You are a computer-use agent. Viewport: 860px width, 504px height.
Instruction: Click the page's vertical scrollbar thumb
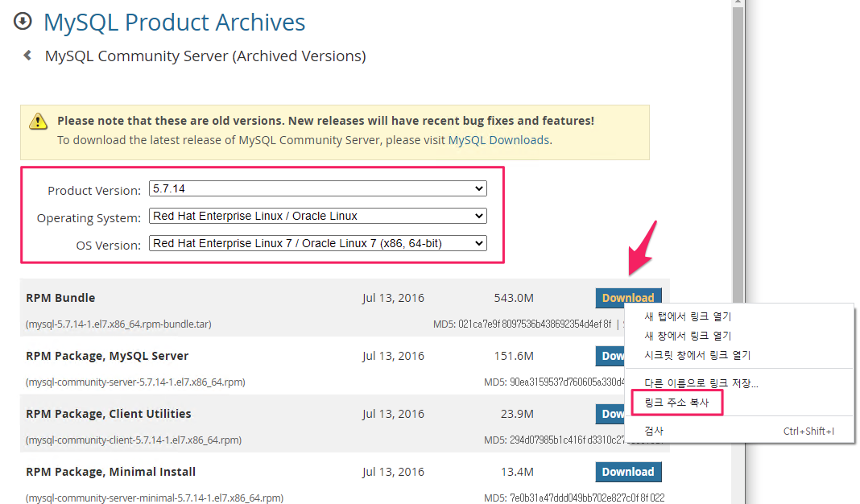point(738,154)
